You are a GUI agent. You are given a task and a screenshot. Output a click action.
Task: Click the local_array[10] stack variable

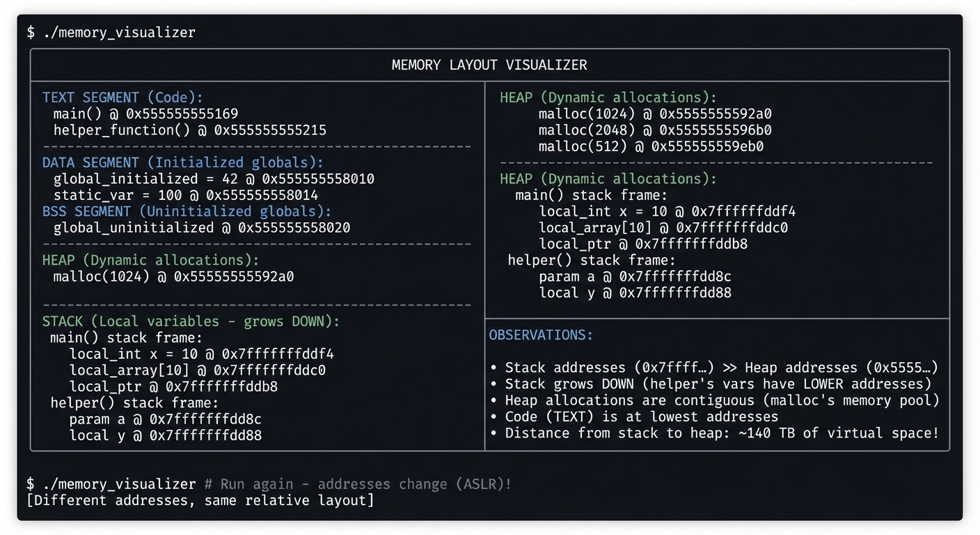[x=200, y=370]
